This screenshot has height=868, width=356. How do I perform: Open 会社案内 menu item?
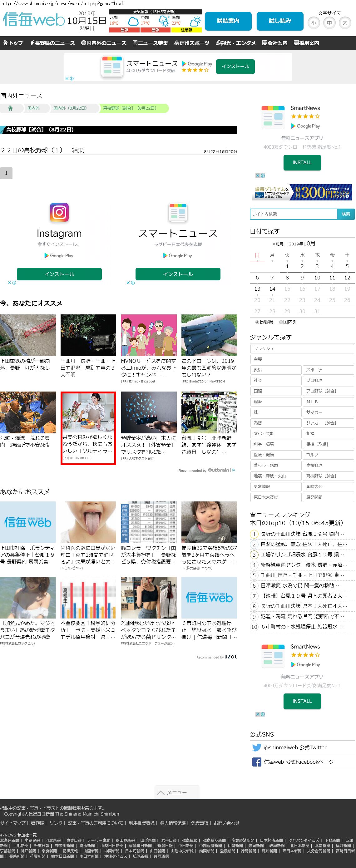pos(275,43)
